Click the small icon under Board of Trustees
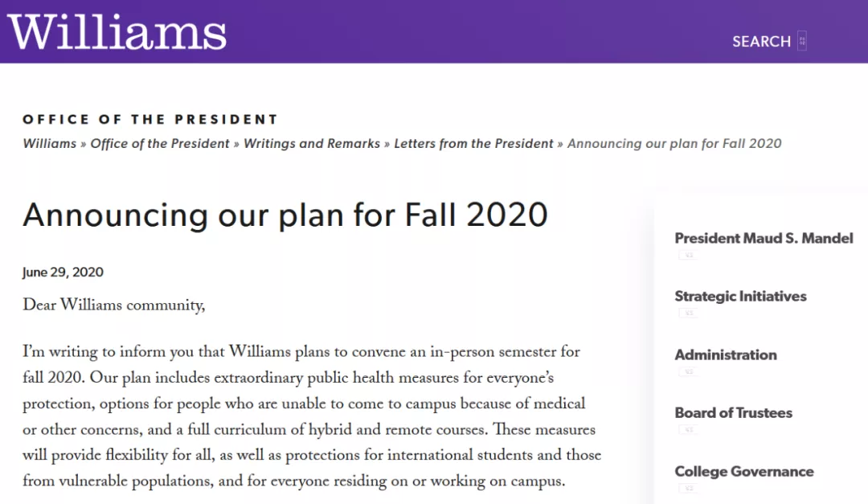 (687, 430)
